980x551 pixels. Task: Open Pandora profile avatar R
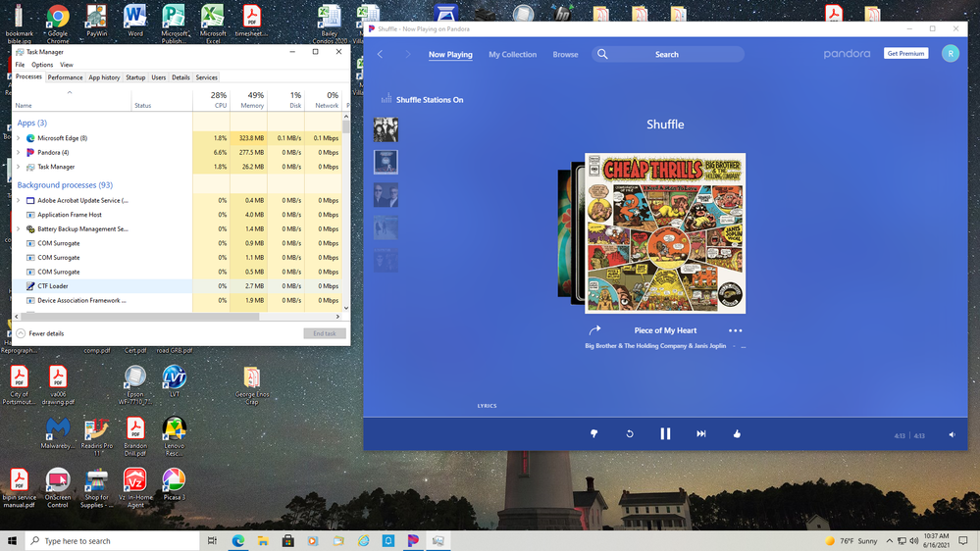click(x=950, y=54)
